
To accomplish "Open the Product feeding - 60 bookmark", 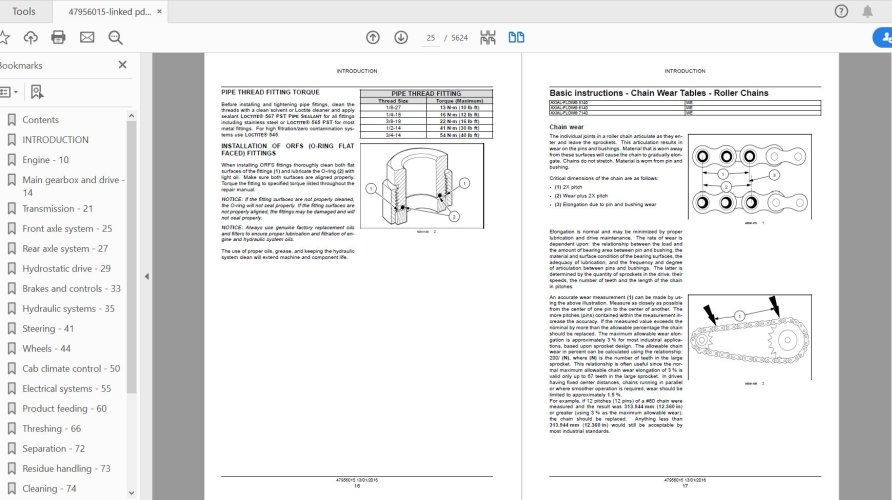I will coord(64,408).
